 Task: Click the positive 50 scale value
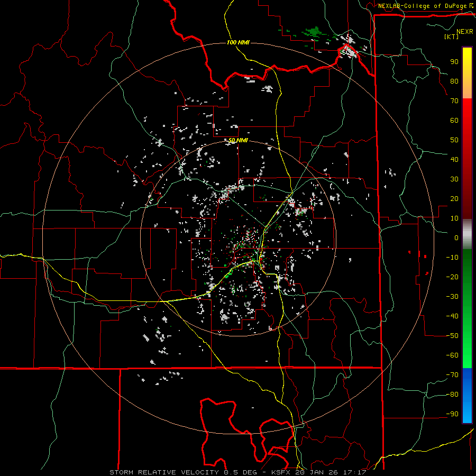click(454, 140)
